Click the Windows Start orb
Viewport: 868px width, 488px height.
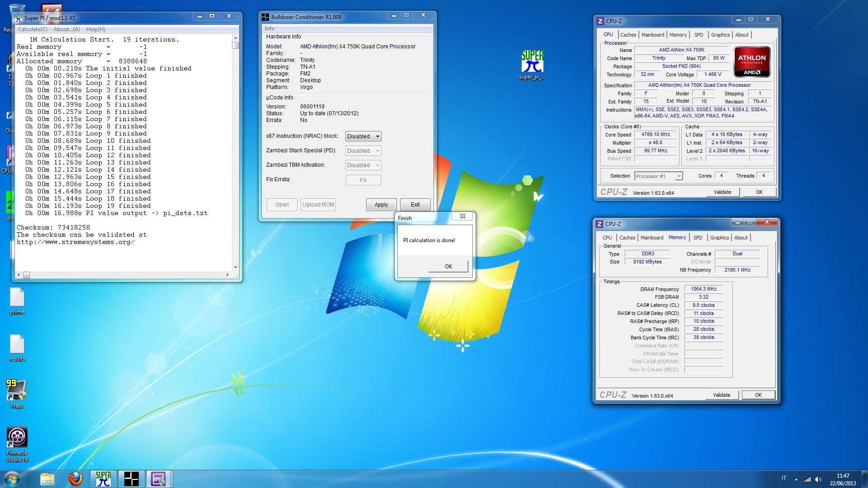click(12, 479)
